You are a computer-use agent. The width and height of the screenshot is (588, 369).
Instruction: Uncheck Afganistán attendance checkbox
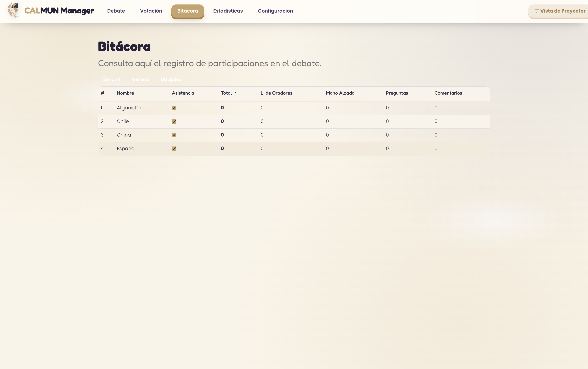174,108
